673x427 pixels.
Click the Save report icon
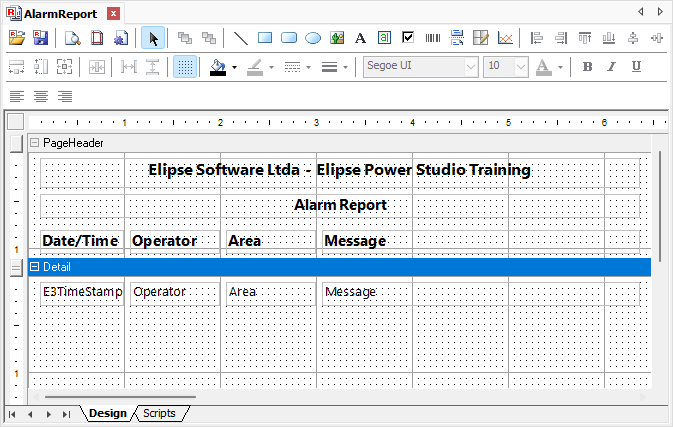click(41, 38)
